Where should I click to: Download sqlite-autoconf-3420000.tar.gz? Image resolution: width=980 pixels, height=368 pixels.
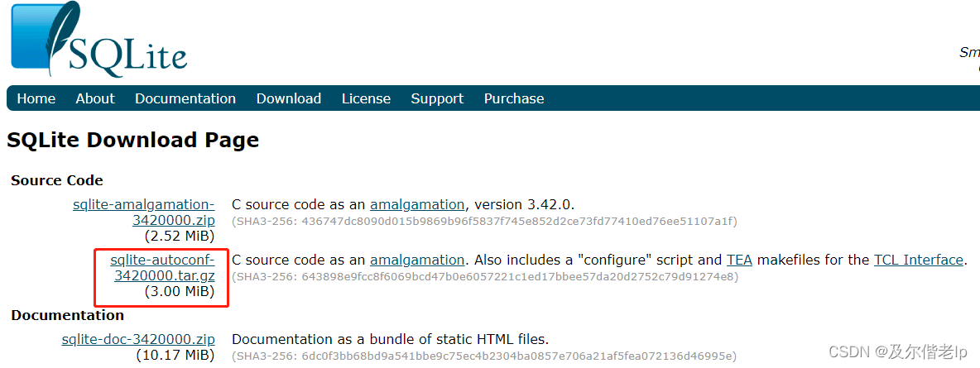pos(162,267)
